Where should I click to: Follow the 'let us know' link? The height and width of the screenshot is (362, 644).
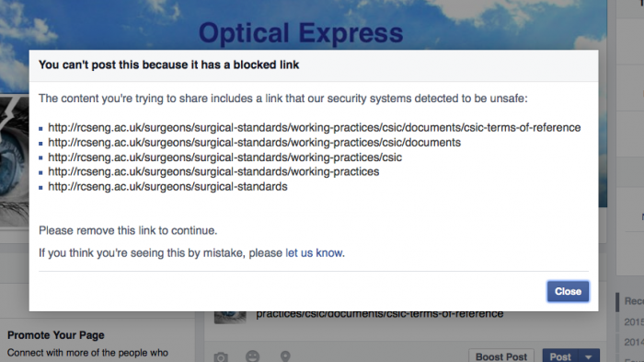pos(315,253)
